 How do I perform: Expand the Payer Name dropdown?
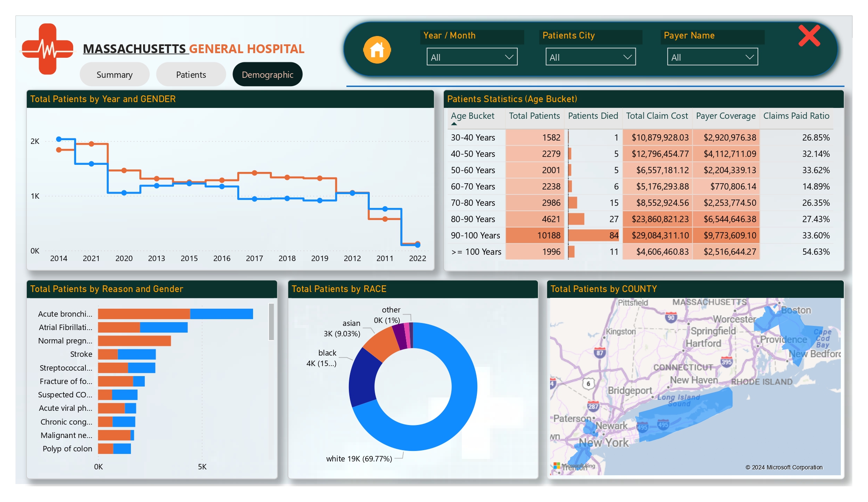click(712, 57)
